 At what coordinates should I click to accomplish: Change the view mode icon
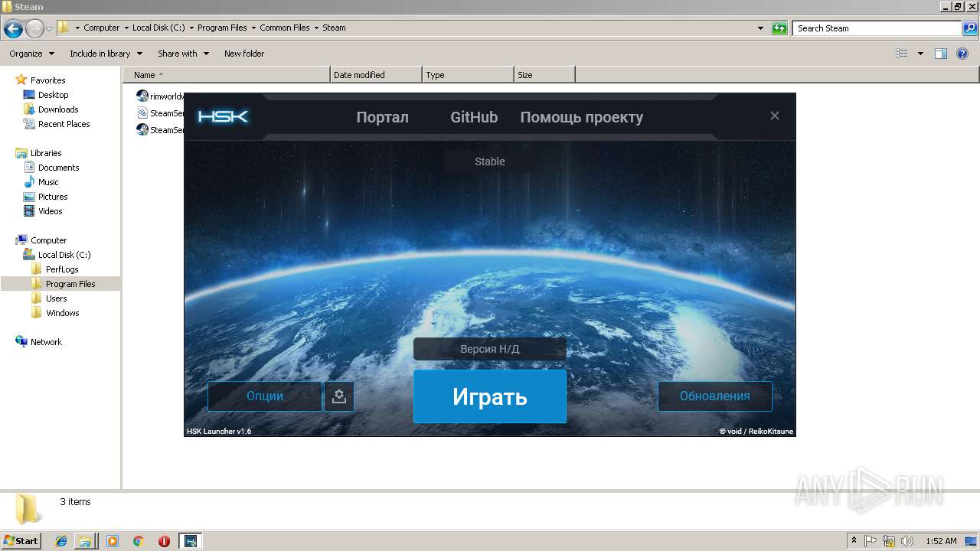pyautogui.click(x=902, y=54)
